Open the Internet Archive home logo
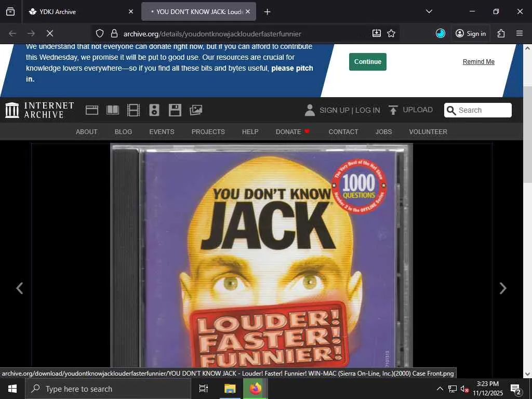Viewport: 532px width, 399px height. (x=39, y=110)
